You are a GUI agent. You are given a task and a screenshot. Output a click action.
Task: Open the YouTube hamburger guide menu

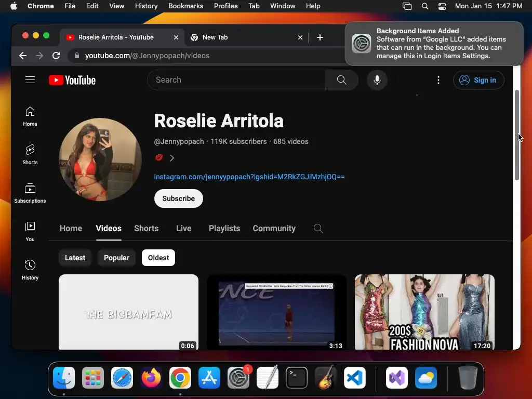click(30, 79)
